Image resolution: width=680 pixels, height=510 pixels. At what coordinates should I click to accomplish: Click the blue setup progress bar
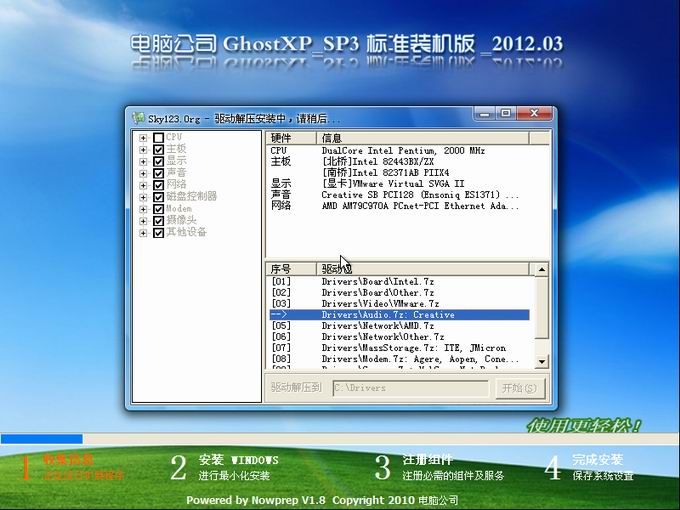pyautogui.click(x=42, y=439)
